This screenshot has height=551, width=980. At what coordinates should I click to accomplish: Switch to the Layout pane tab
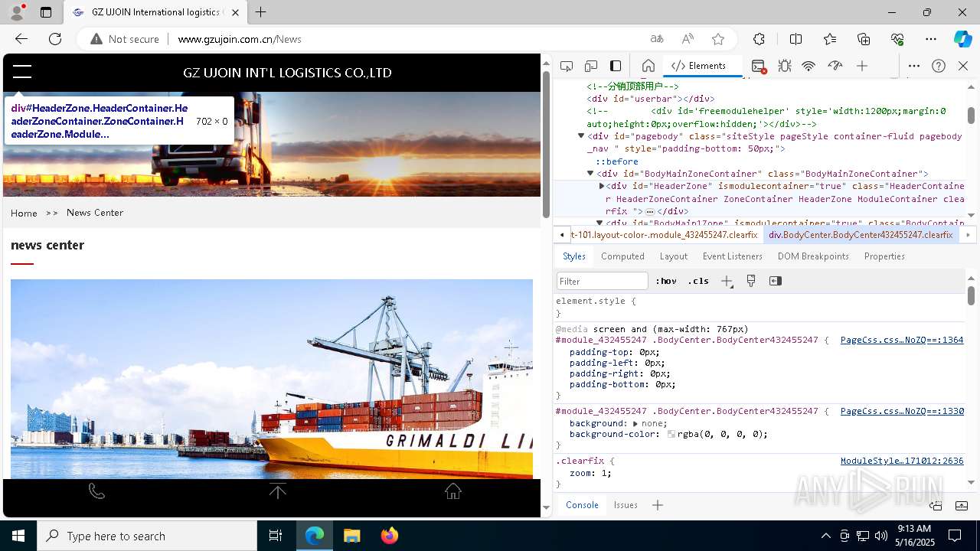click(674, 256)
